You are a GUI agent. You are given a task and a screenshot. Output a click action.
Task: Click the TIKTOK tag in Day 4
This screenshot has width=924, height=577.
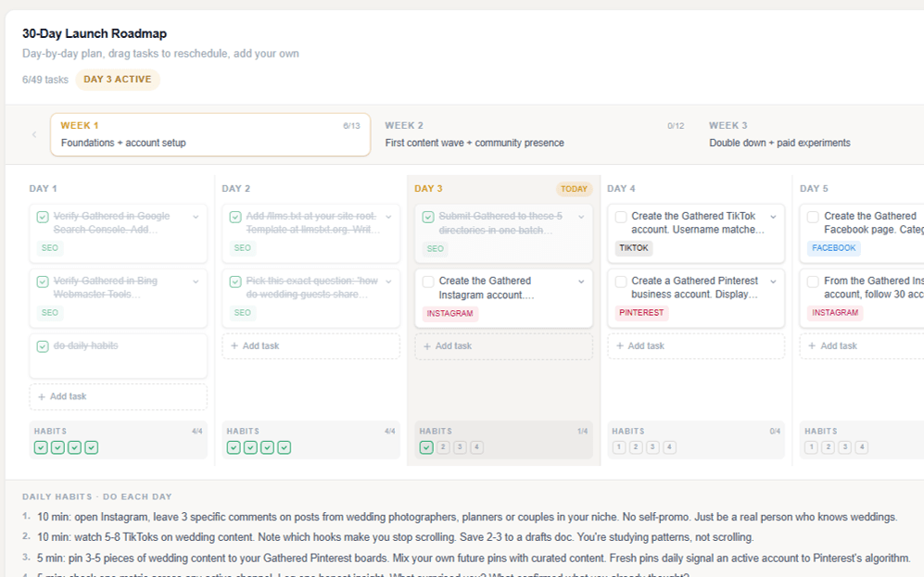point(634,248)
